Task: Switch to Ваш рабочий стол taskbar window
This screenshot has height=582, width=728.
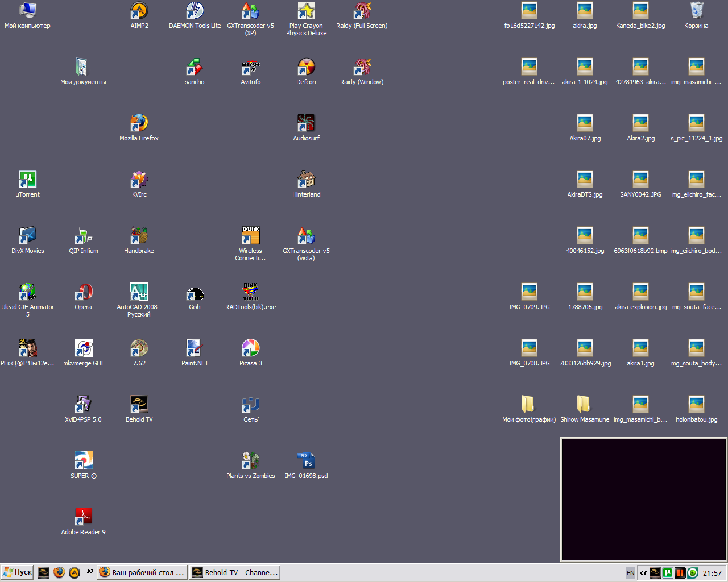Action: coord(142,572)
